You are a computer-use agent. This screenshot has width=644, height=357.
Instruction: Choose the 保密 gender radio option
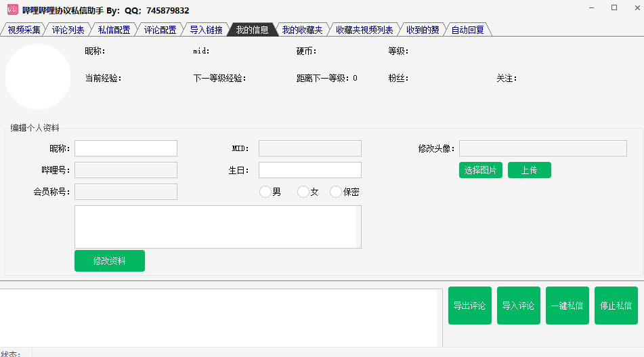(336, 192)
